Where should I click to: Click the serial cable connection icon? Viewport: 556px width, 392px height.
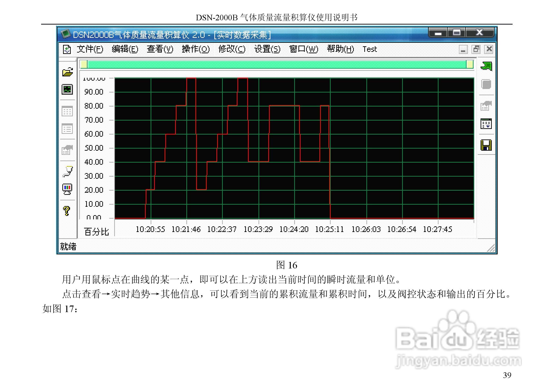(67, 171)
